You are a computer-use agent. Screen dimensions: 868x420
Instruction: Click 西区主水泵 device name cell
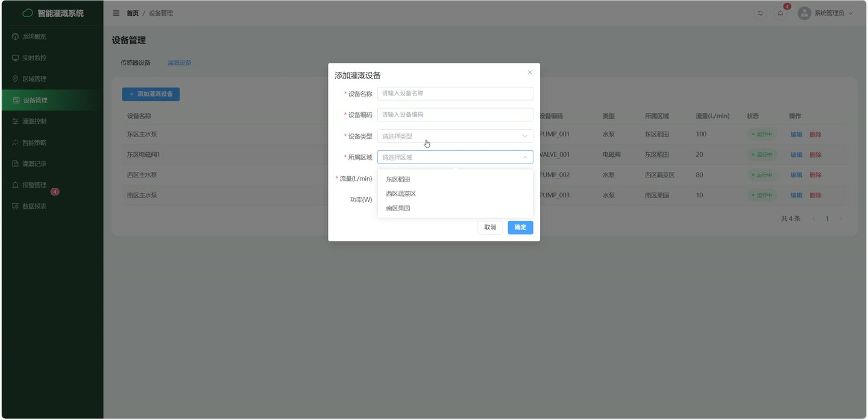tap(142, 175)
